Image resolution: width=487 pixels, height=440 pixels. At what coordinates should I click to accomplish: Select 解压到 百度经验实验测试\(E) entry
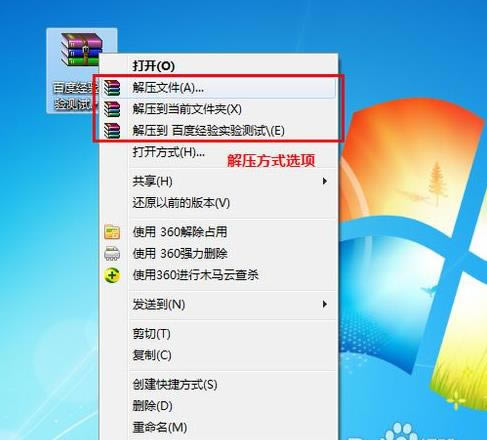point(218,130)
